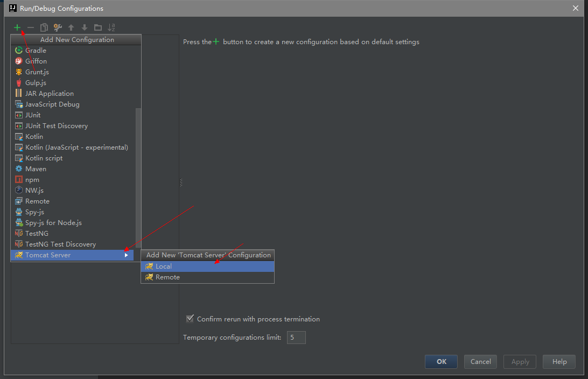Click the Cancel button
The width and height of the screenshot is (588, 379).
(x=480, y=362)
